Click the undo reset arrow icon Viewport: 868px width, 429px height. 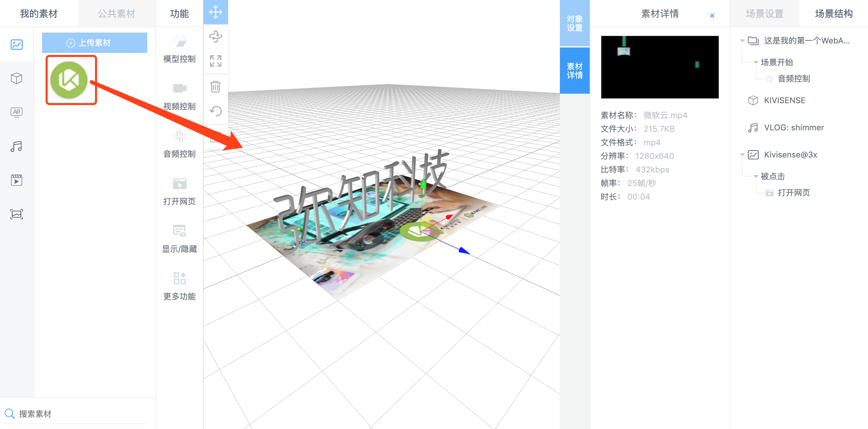tap(215, 111)
